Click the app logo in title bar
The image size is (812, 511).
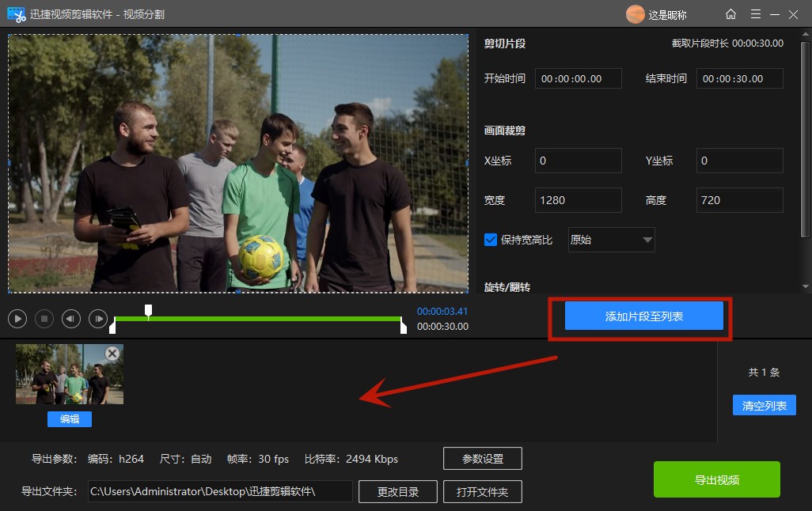[17, 14]
